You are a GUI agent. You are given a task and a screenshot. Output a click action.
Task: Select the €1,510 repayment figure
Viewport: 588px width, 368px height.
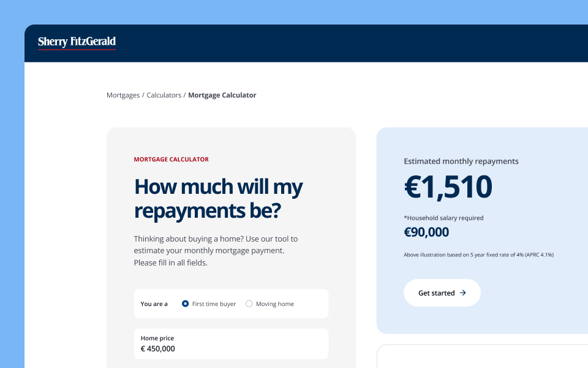click(x=448, y=187)
